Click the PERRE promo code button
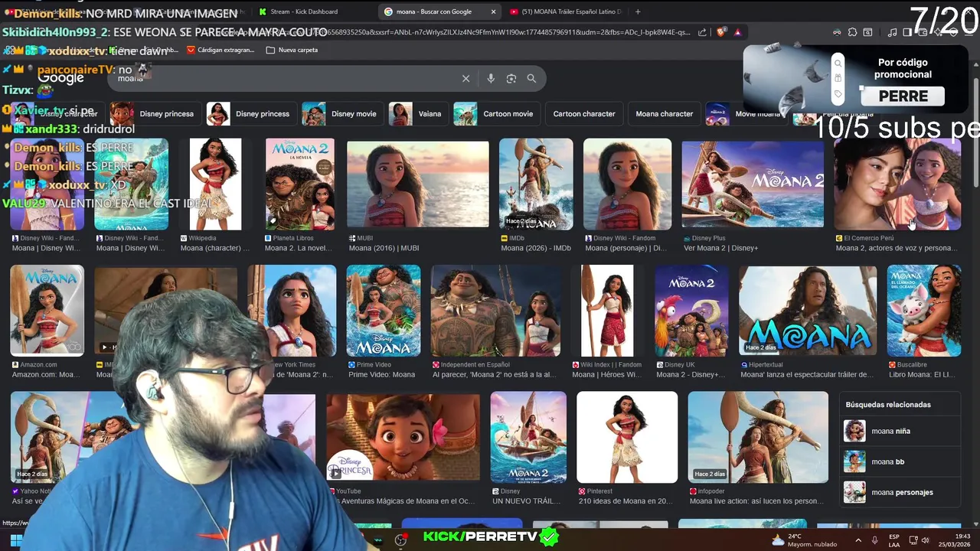The height and width of the screenshot is (551, 980). pos(903,96)
